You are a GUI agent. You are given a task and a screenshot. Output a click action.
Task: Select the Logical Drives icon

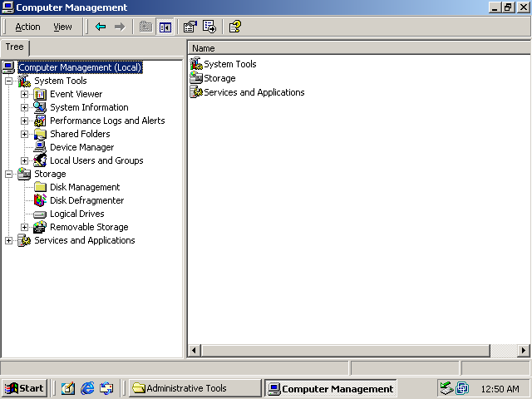tap(40, 214)
